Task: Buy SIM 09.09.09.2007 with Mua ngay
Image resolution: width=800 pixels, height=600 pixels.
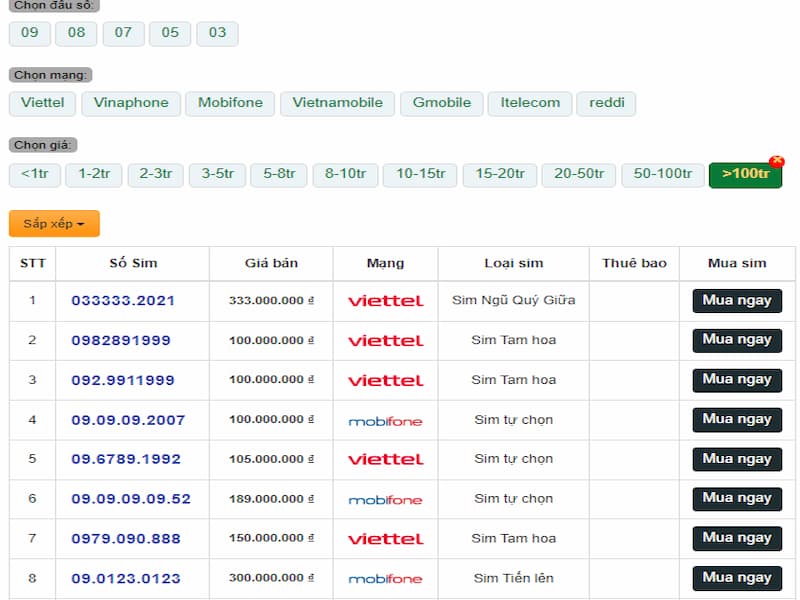Action: [x=737, y=420]
